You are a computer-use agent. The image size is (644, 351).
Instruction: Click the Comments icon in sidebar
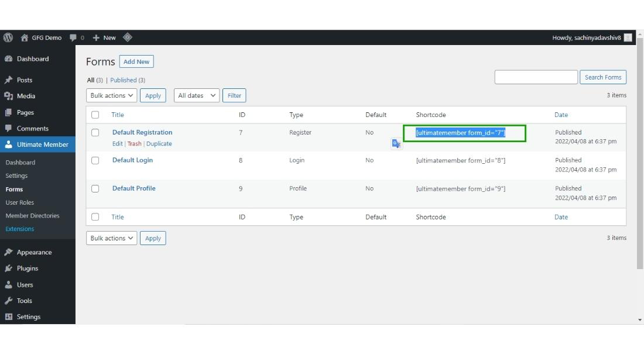[x=8, y=128]
